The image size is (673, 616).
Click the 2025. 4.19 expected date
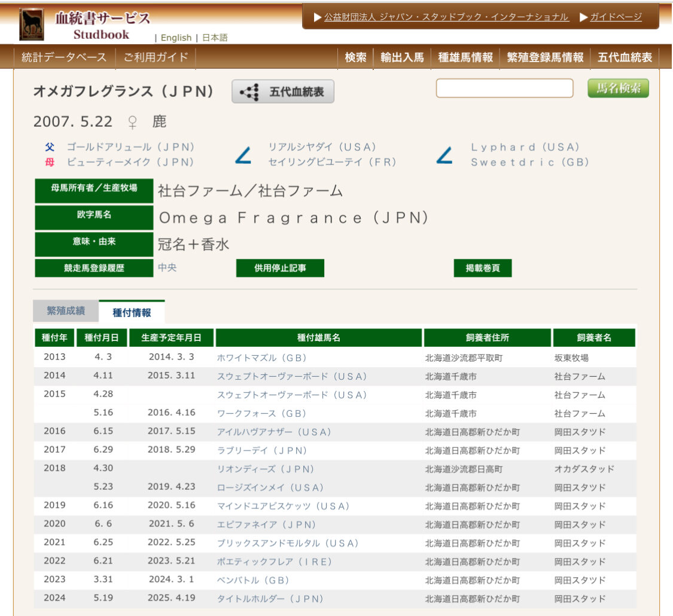click(171, 598)
